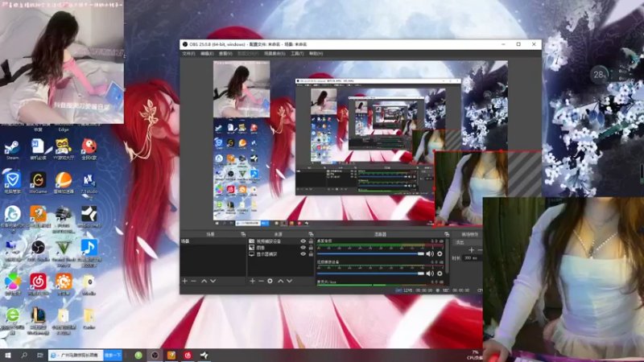Lock the Image source

tap(311, 248)
